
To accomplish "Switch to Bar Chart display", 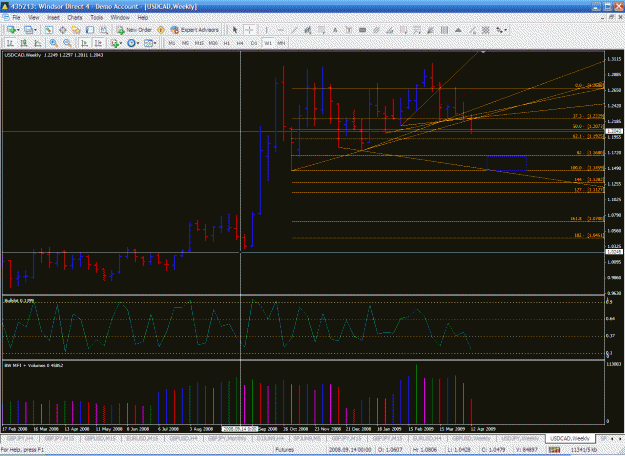I will click(10, 43).
